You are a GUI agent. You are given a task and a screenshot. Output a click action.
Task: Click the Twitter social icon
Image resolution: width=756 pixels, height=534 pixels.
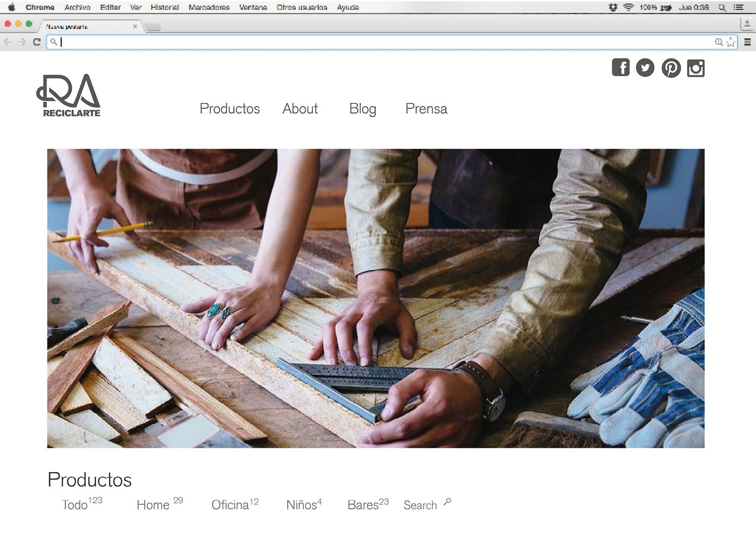coord(645,68)
